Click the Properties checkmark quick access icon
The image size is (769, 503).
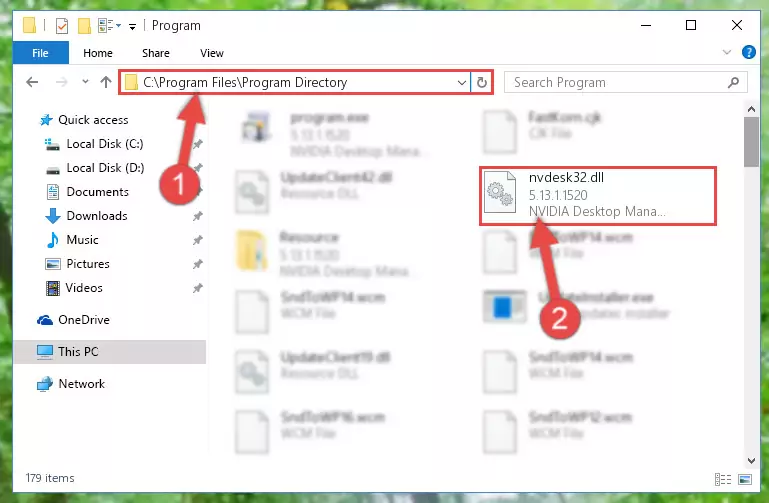tap(62, 25)
